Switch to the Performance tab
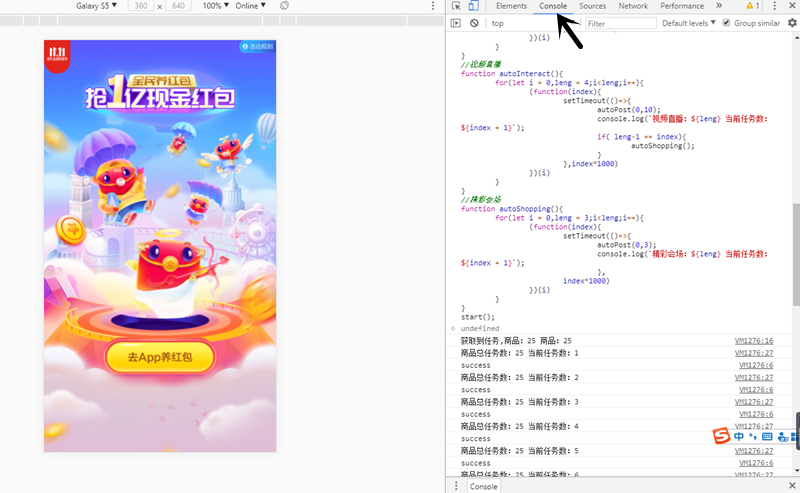 [x=682, y=6]
